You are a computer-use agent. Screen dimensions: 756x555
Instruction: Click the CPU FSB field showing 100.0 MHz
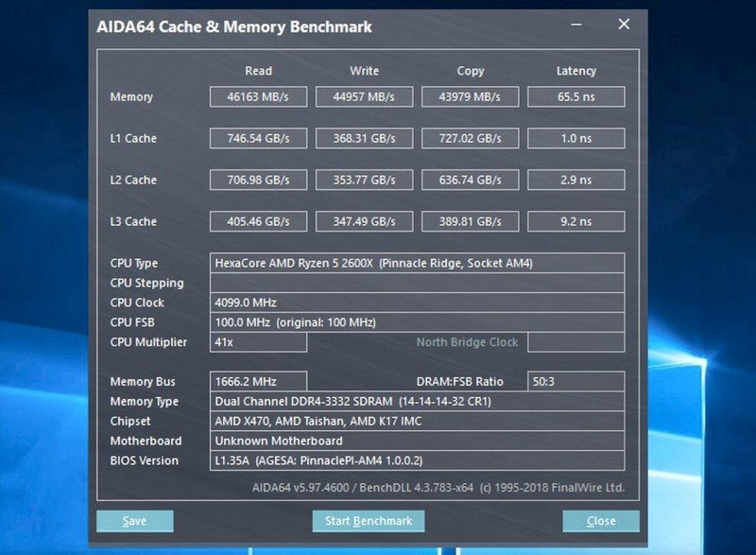417,322
